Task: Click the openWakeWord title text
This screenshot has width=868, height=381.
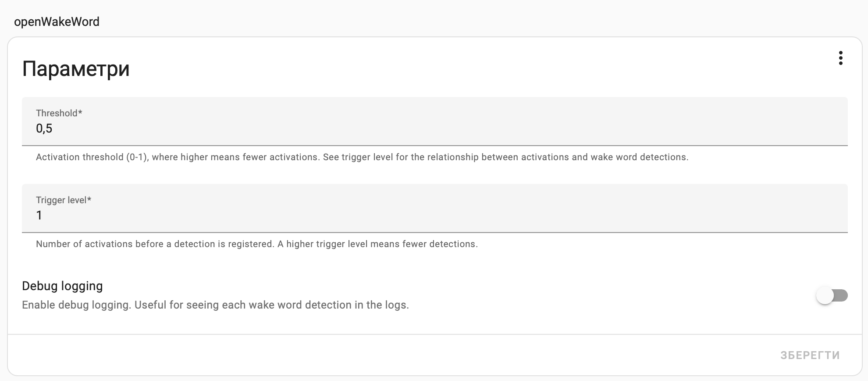Action: [57, 22]
